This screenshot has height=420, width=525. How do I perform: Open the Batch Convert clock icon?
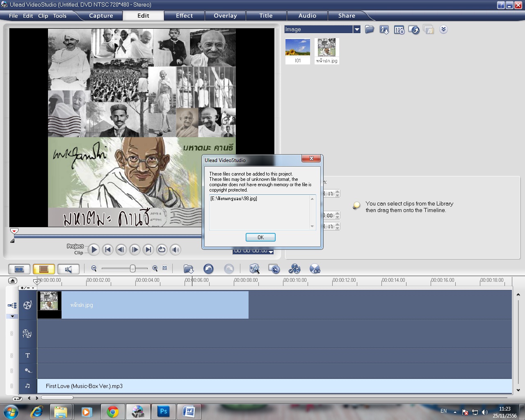[x=274, y=269]
